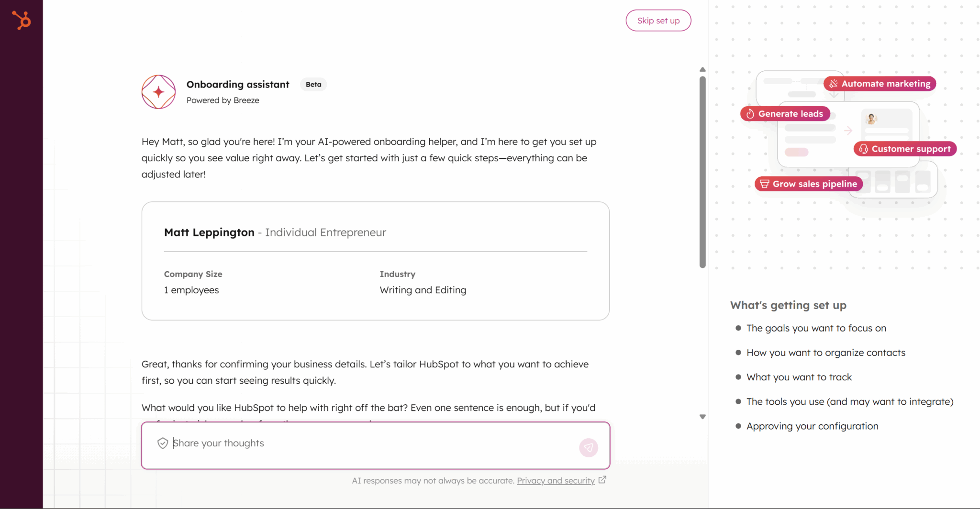
Task: Click the headset icon on Customer support
Action: [864, 149]
